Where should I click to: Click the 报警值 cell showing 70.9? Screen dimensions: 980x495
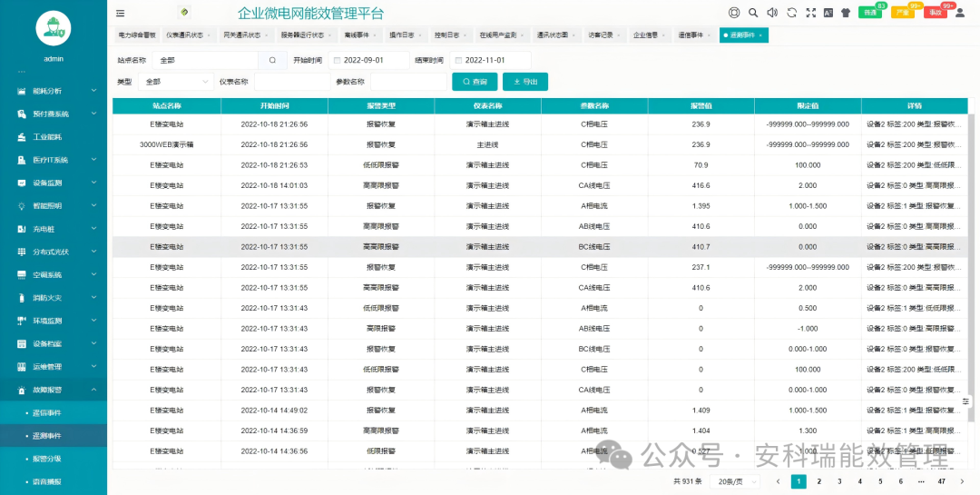701,165
